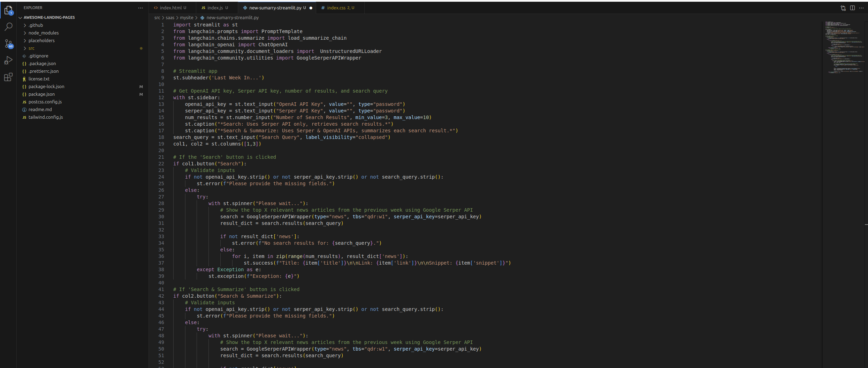Switch to the index.css tab
Screen dimensions: 868x368
point(336,8)
